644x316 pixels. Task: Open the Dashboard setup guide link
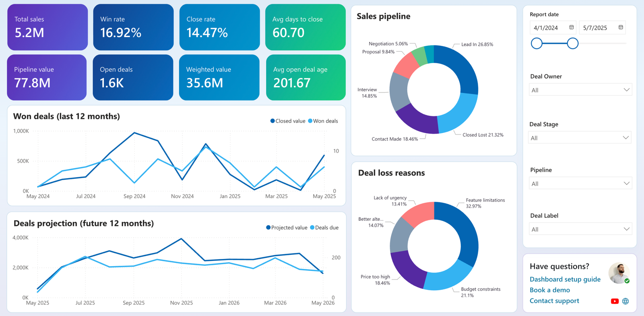click(565, 279)
